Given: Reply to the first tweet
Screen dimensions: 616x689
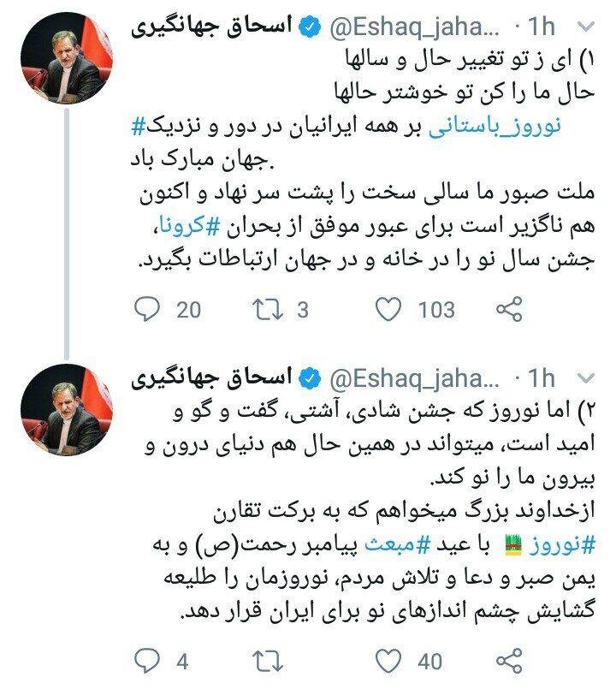Looking at the screenshot, I should coord(147,309).
